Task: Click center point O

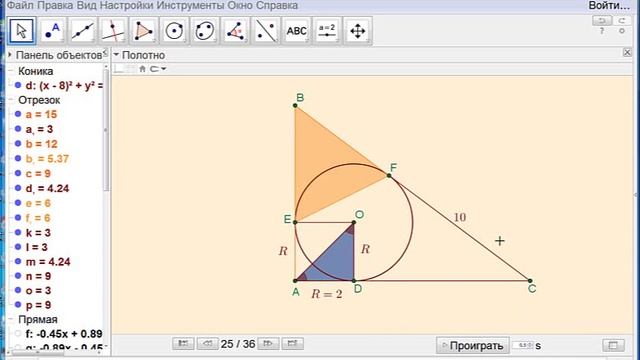Action: [x=354, y=222]
